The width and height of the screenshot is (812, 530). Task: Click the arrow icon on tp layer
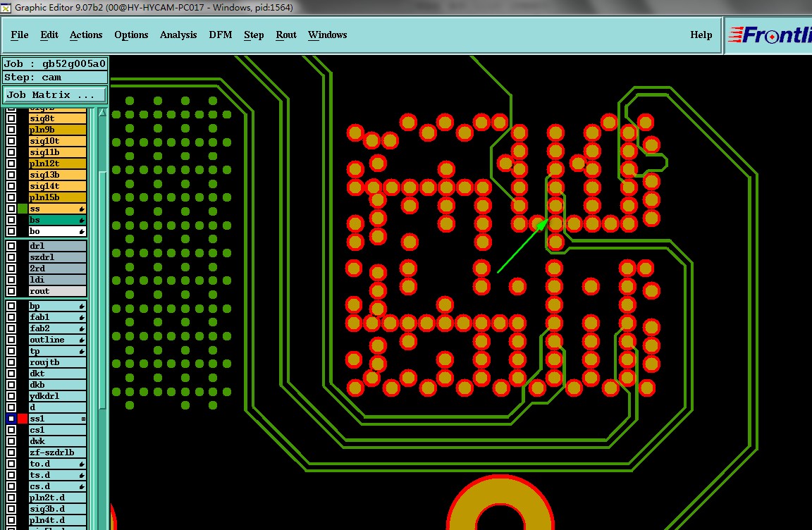tap(82, 352)
